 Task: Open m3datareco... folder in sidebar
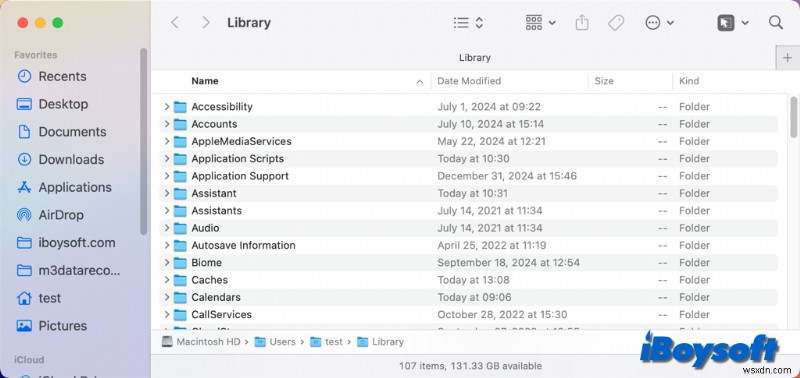pyautogui.click(x=68, y=270)
